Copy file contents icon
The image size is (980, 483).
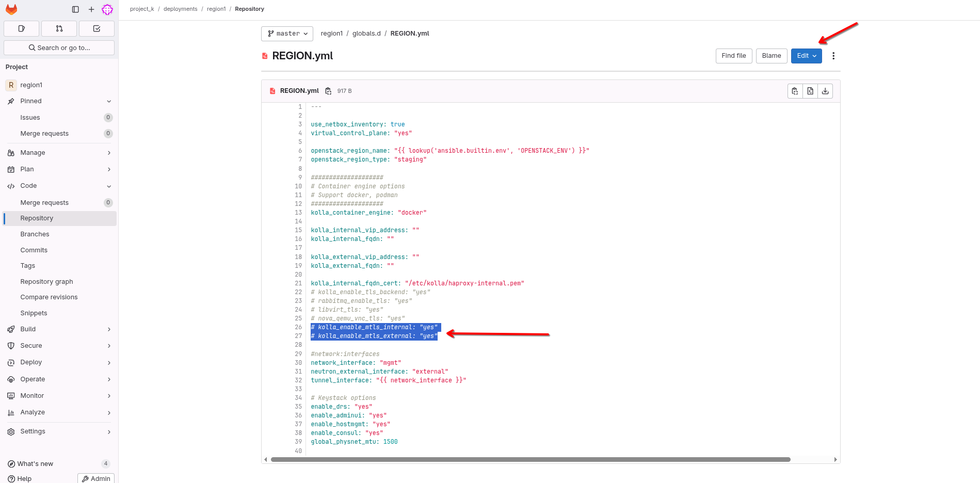[795, 91]
